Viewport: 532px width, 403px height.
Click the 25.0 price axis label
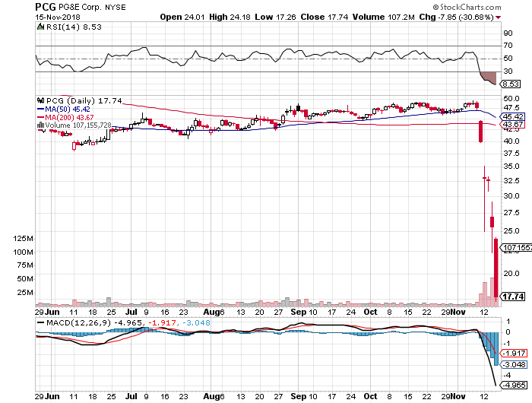[x=511, y=231]
